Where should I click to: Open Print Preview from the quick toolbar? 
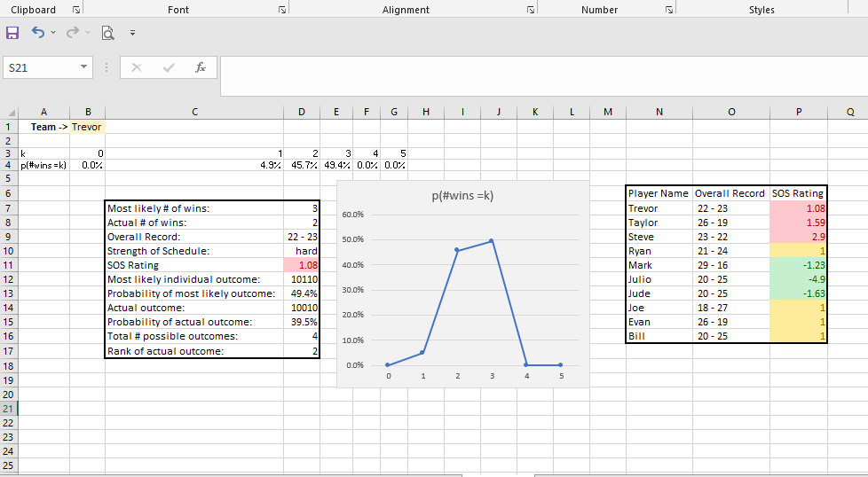coord(107,34)
